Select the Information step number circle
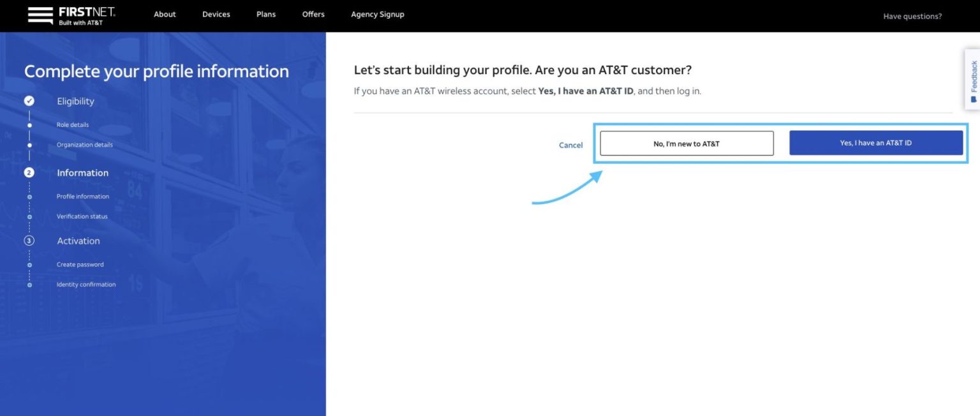 point(29,172)
